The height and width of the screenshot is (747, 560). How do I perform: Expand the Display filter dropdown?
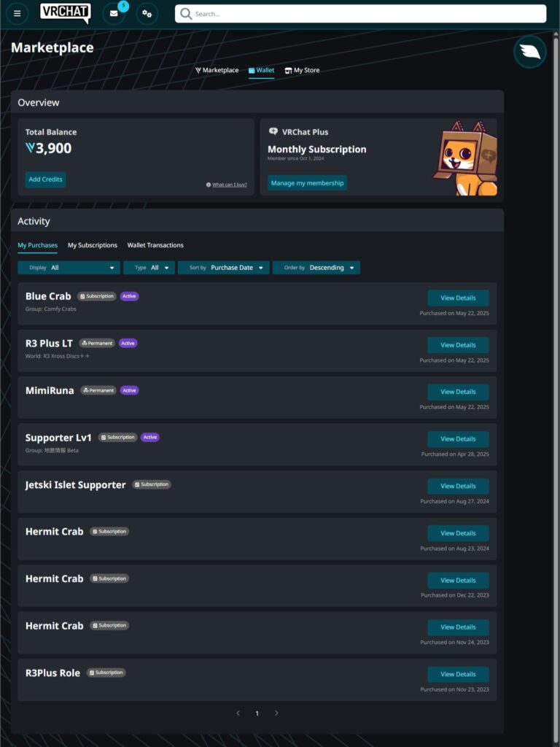pyautogui.click(x=69, y=268)
